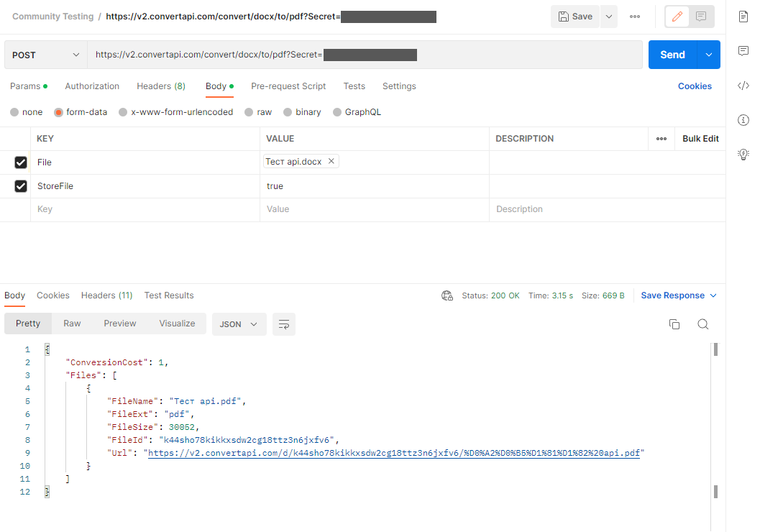Image resolution: width=760 pixels, height=532 pixels.
Task: Open the documentation icon in right sidebar
Action: click(x=743, y=17)
